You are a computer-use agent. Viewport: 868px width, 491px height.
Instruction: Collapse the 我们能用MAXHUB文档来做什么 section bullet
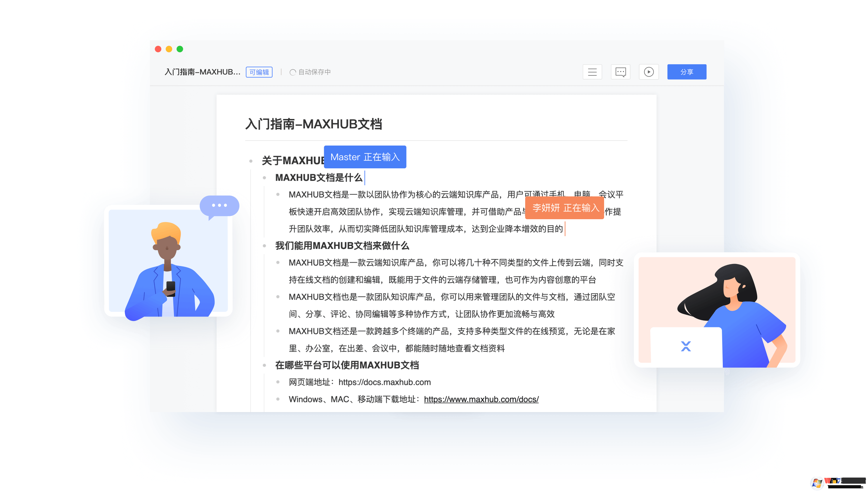point(265,246)
